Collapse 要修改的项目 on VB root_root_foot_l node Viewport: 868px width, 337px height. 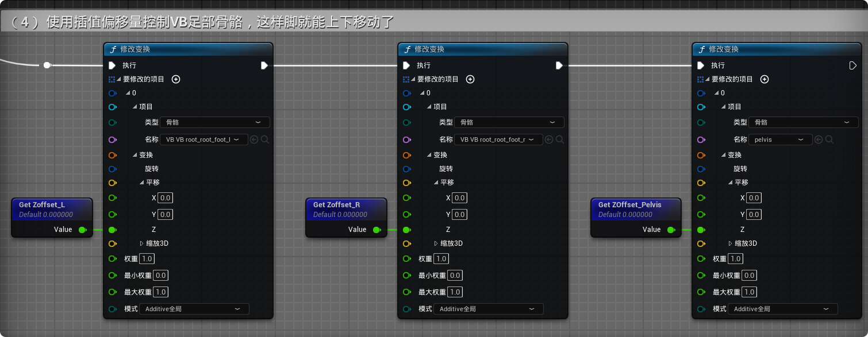pos(120,79)
